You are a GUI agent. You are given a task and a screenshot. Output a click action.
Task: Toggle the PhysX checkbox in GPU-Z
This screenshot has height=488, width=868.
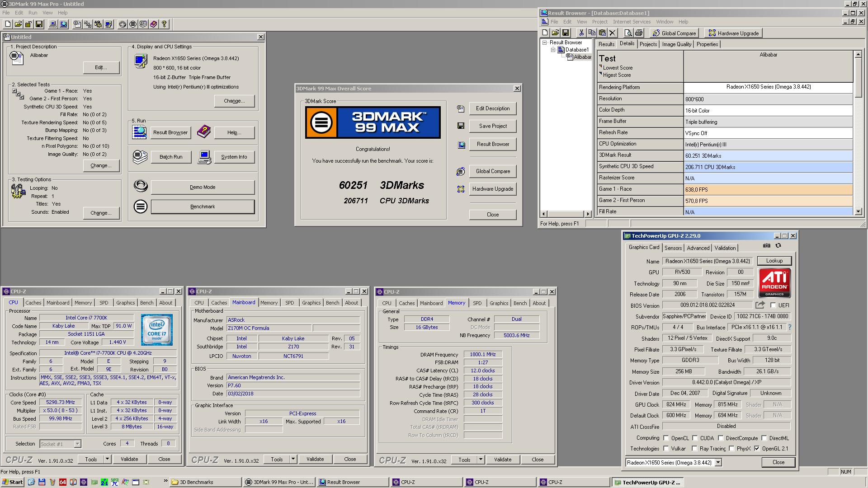731,448
